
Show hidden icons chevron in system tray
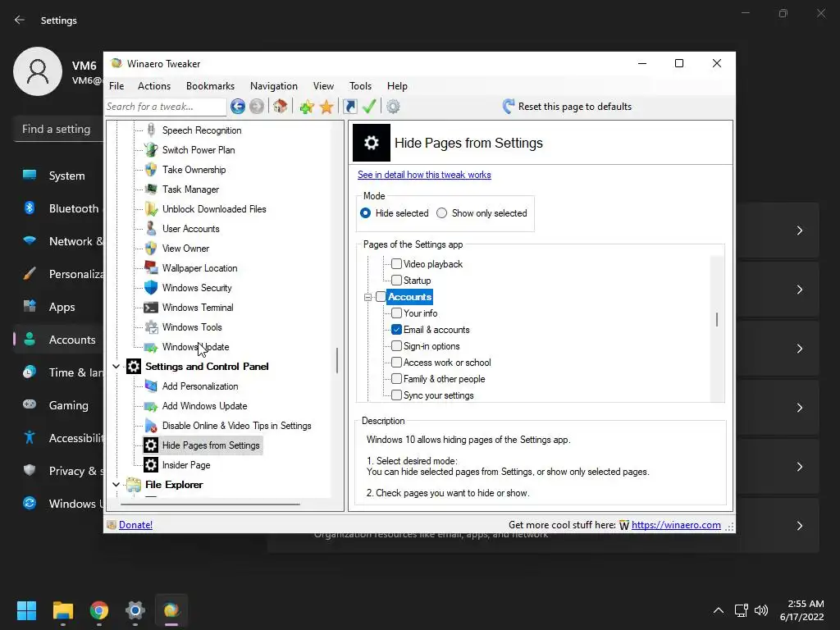tap(719, 610)
